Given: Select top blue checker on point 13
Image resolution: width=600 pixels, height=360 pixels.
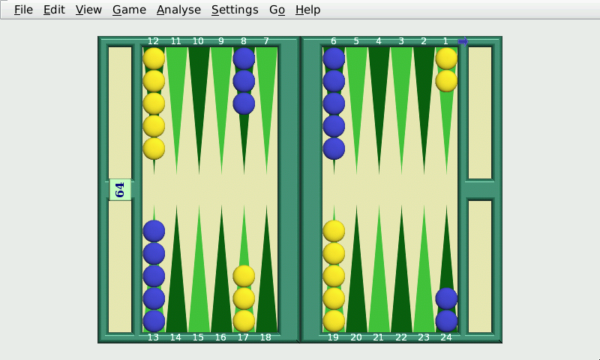Looking at the screenshot, I should 154,231.
